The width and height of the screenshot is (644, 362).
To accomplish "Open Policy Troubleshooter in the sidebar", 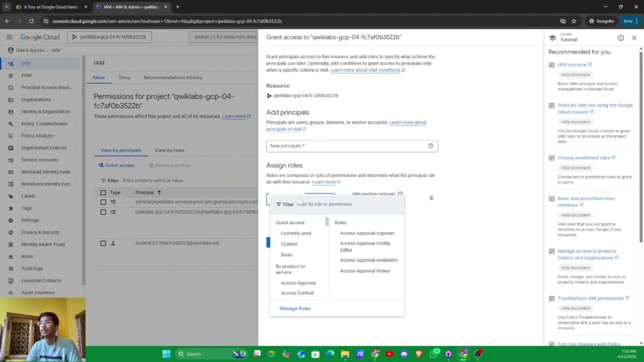I will [44, 124].
